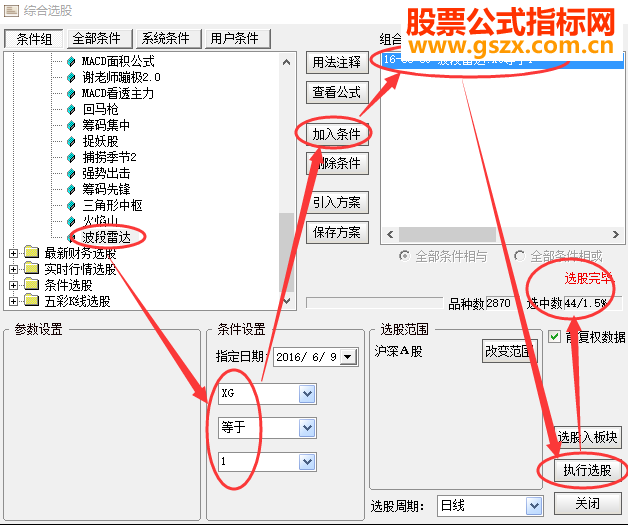Click the 选中数 field showing 44/1.5%

(593, 303)
